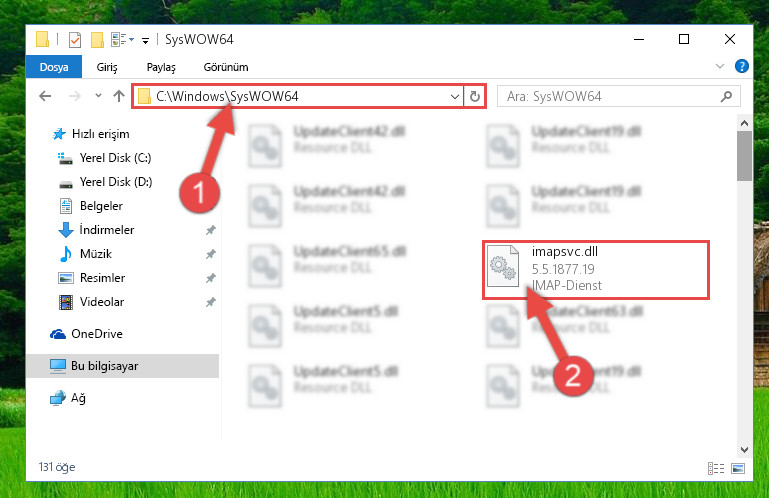Image resolution: width=769 pixels, height=498 pixels.
Task: Go up one folder level arrow
Action: click(119, 96)
